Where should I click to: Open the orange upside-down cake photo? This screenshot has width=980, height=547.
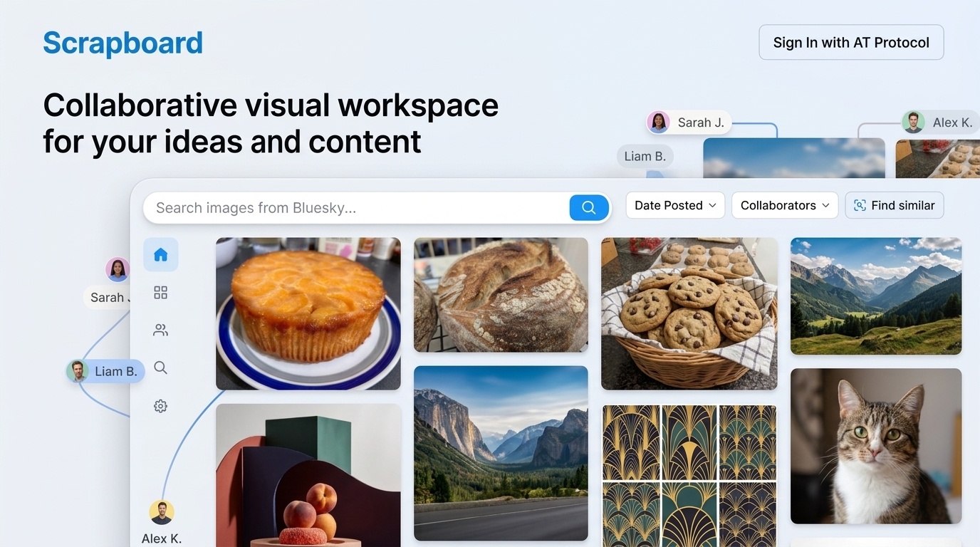[308, 313]
